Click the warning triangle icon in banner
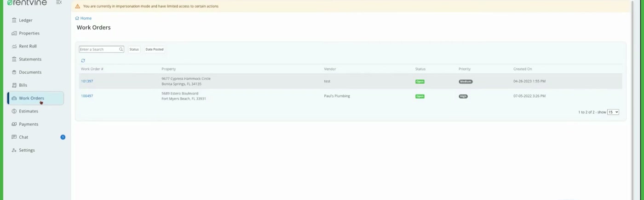This screenshot has width=644, height=200. [x=77, y=6]
